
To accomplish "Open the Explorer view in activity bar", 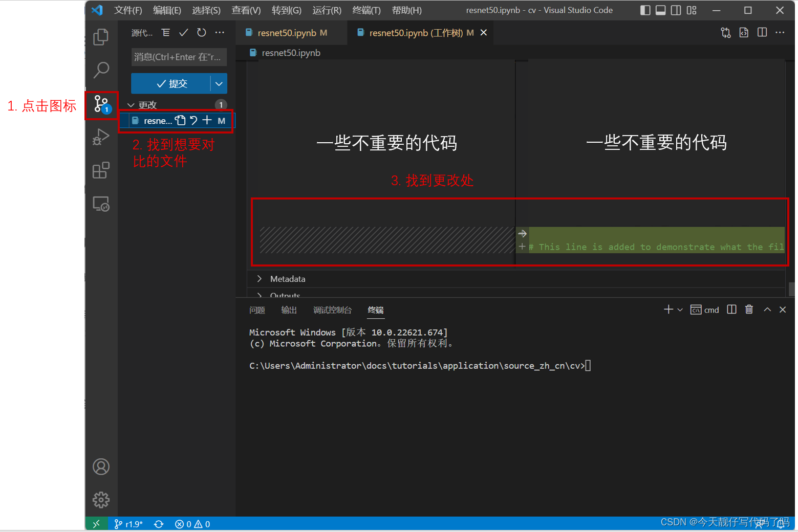I will tap(101, 37).
